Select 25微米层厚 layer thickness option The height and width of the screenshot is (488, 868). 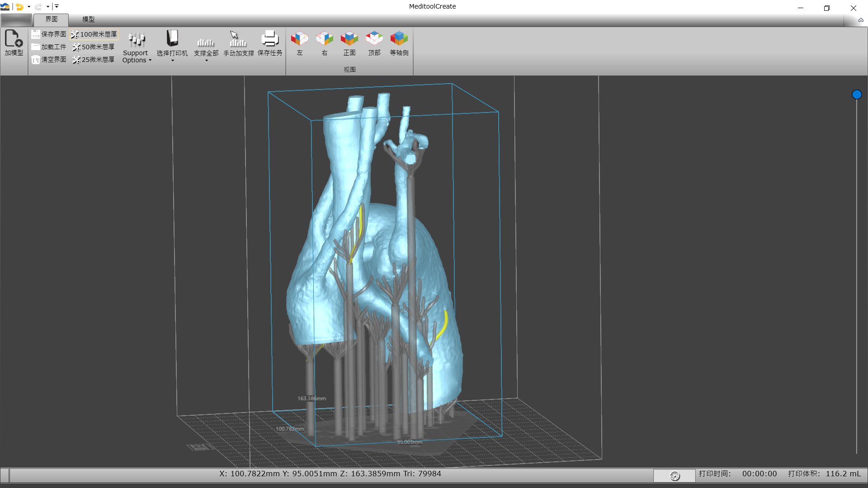click(94, 60)
